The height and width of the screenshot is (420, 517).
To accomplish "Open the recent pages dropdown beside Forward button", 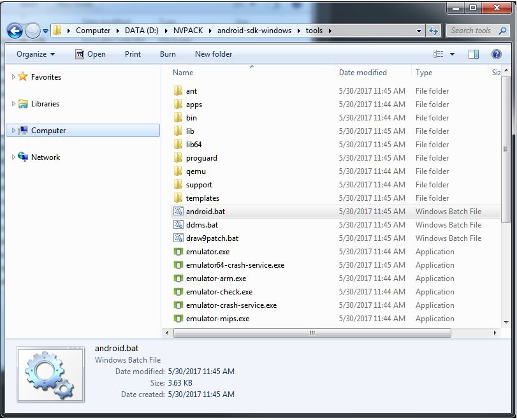I will [x=44, y=31].
